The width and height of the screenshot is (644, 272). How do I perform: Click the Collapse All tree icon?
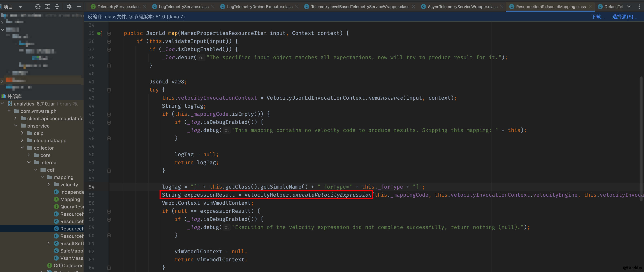[x=57, y=7]
